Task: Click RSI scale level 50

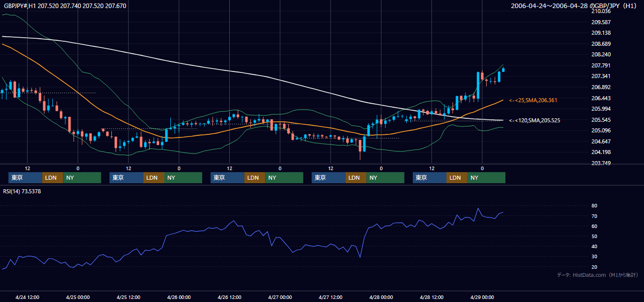Action: click(594, 236)
